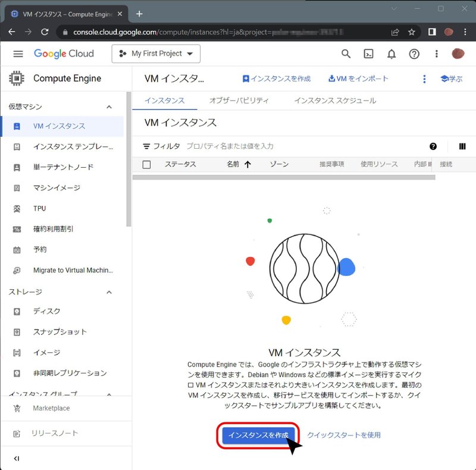Viewport: 476px width, 470px height.
Task: Open the help question mark icon
Action: tap(414, 54)
